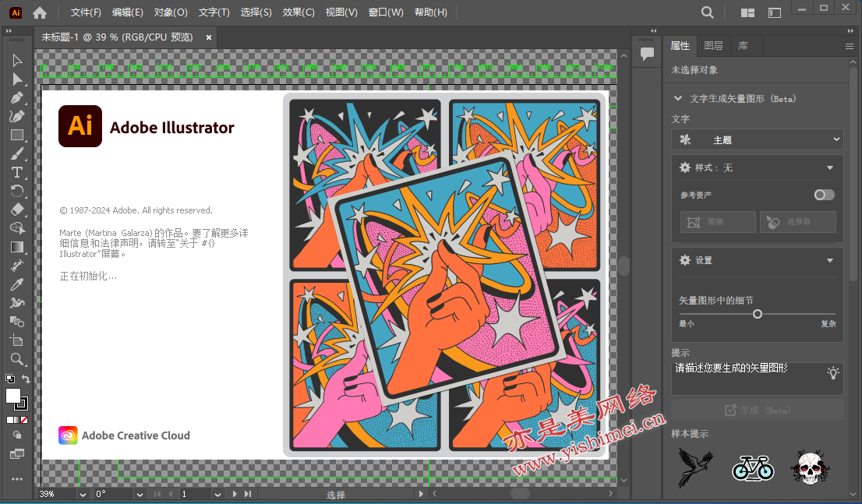862x504 pixels.
Task: Click the white Fill color swatch
Action: pyautogui.click(x=12, y=397)
